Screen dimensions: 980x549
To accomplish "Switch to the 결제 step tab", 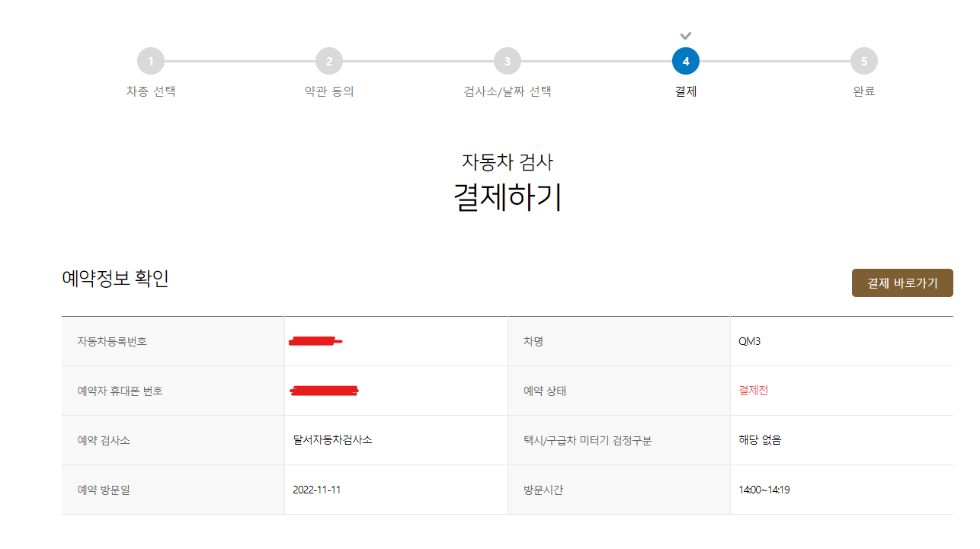I will [x=685, y=91].
